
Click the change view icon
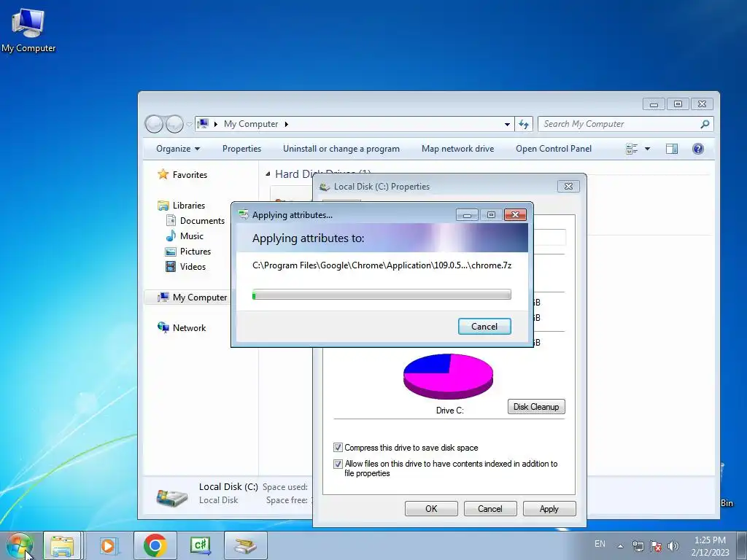pyautogui.click(x=632, y=149)
